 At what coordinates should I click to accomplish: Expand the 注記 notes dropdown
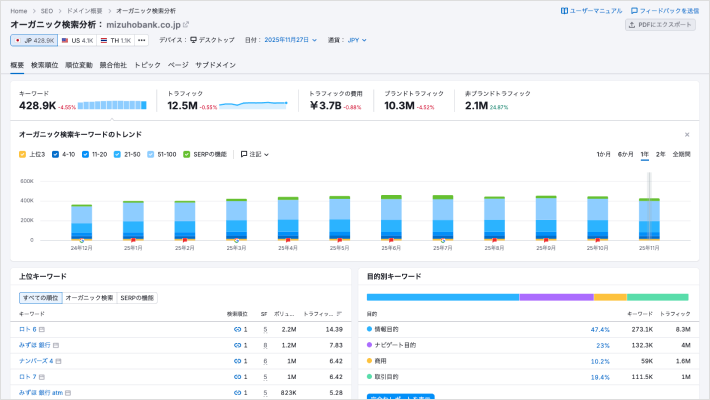[x=255, y=154]
